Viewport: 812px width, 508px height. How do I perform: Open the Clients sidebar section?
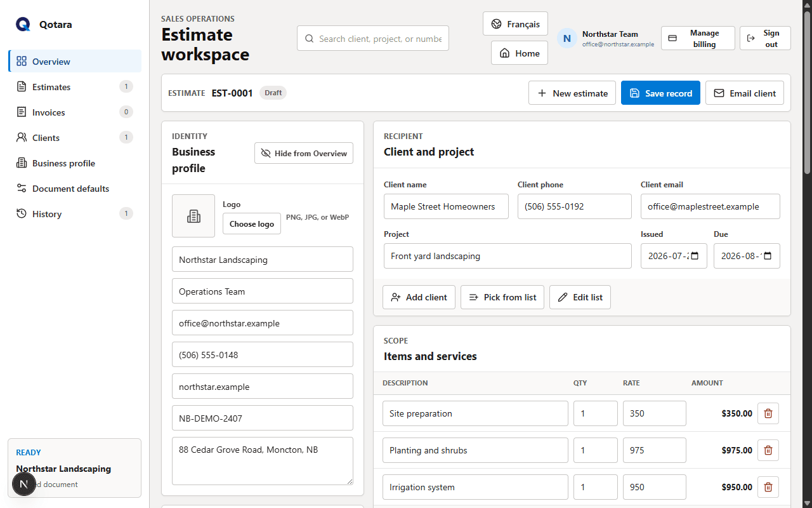point(75,137)
